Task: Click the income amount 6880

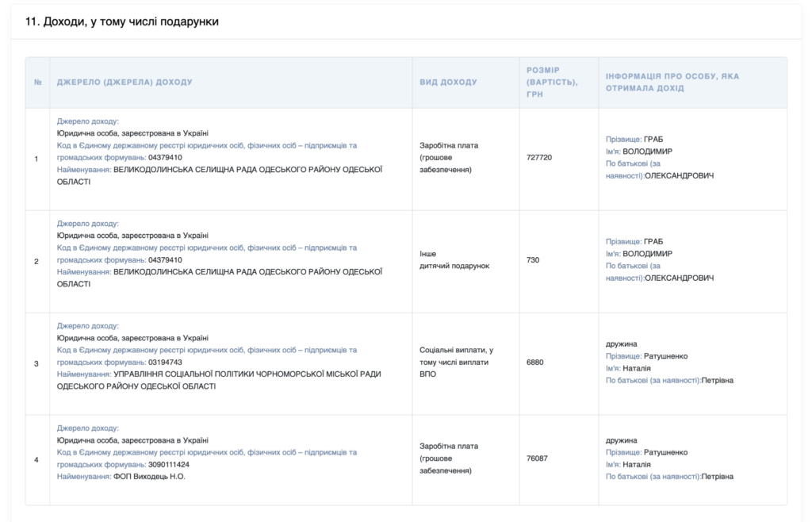Action: click(x=535, y=363)
